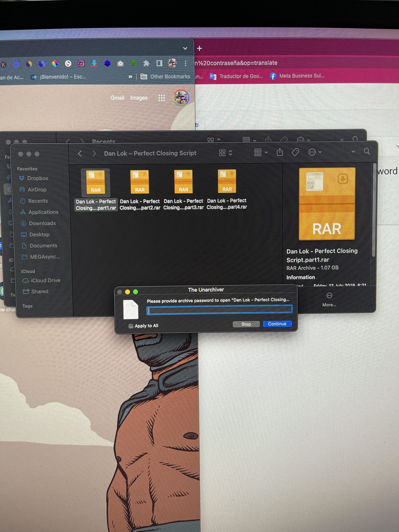Go back with the Finder back arrow

(x=80, y=153)
